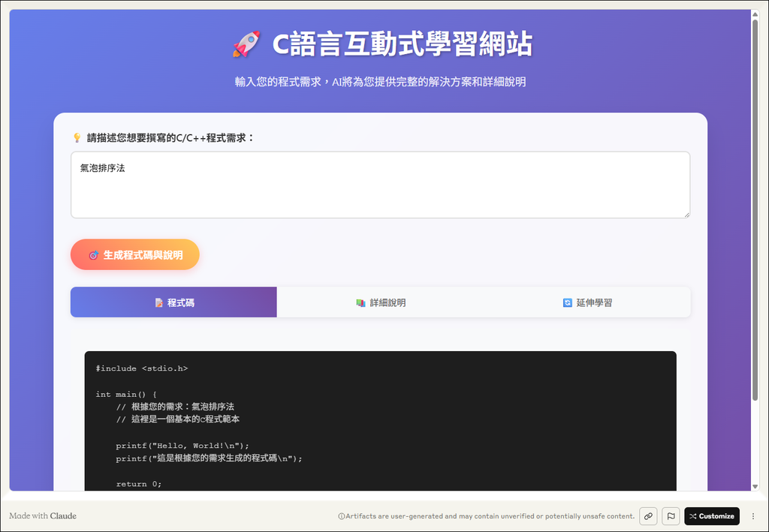Viewport: 769px width, 532px height.
Task: Click the Artifacts are user-generated notice text
Action: tap(490, 516)
